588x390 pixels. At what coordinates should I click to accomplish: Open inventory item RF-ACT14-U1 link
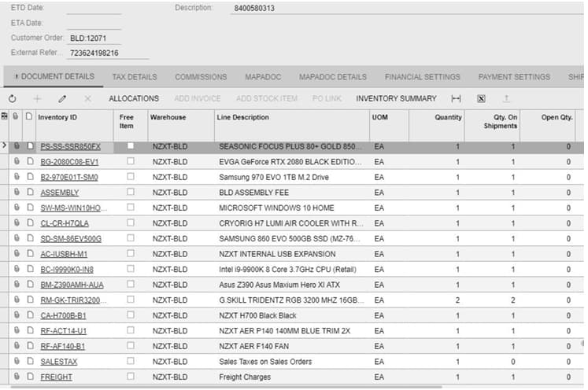(64, 331)
